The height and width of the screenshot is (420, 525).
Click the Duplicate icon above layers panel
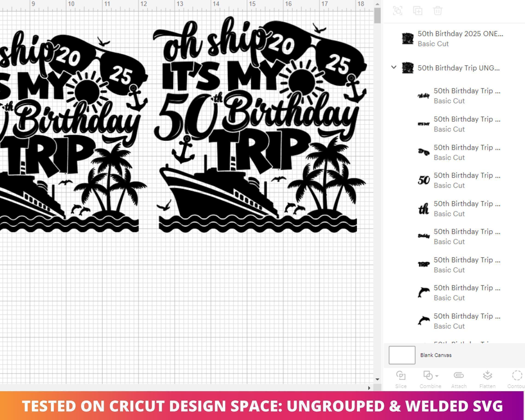[x=418, y=11]
